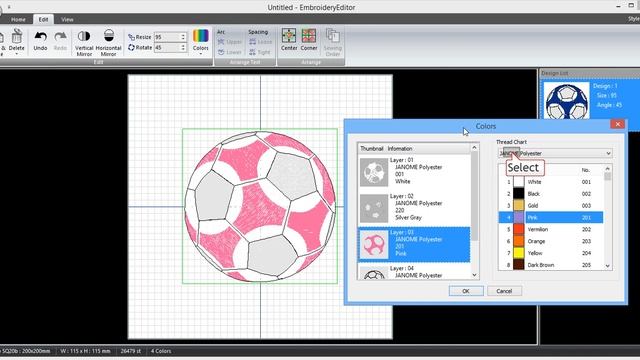Select Layer 03 Pink thumbnail
640x360 pixels.
point(374,244)
